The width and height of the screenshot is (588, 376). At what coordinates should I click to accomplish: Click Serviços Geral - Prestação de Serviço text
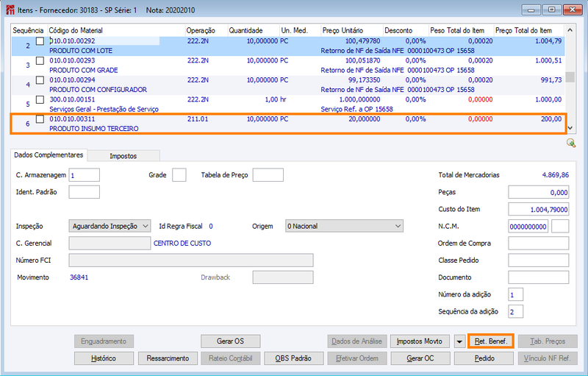coord(104,109)
